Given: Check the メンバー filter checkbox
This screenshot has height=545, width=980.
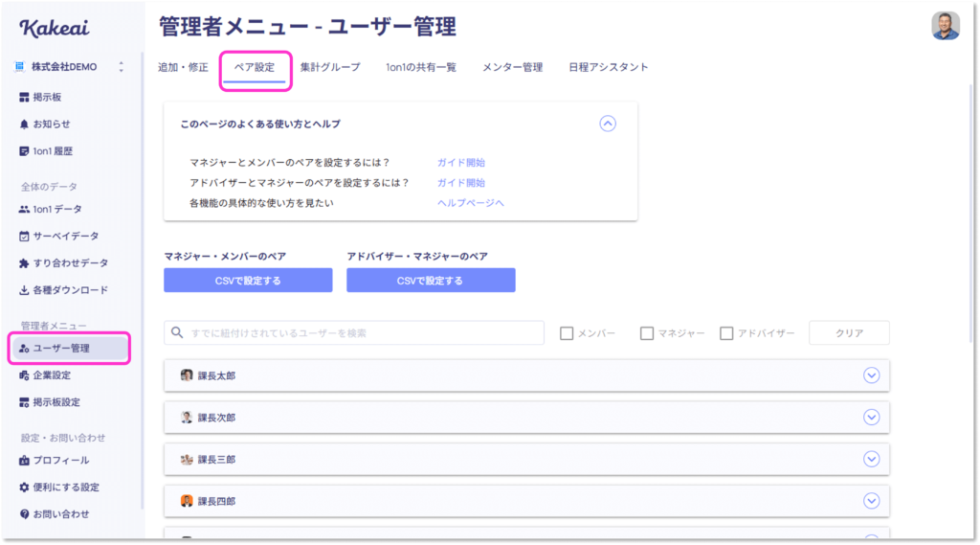Looking at the screenshot, I should coord(567,333).
